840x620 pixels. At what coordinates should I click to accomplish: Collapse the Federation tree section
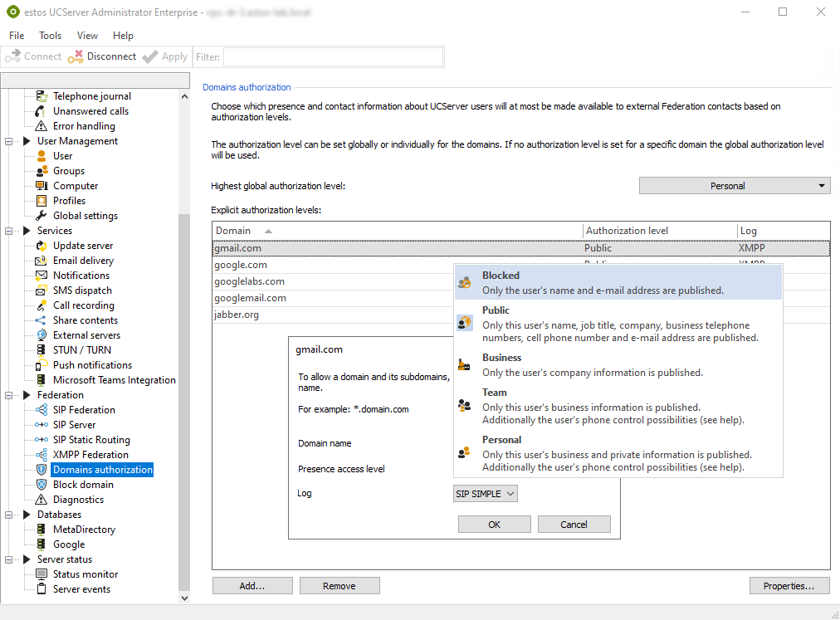[x=11, y=395]
